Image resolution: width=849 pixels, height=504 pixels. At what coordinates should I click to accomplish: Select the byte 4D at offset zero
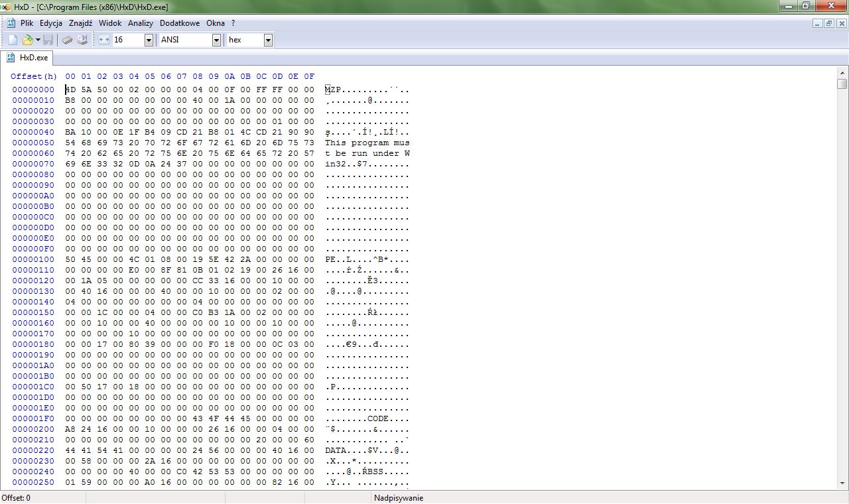[x=70, y=89]
